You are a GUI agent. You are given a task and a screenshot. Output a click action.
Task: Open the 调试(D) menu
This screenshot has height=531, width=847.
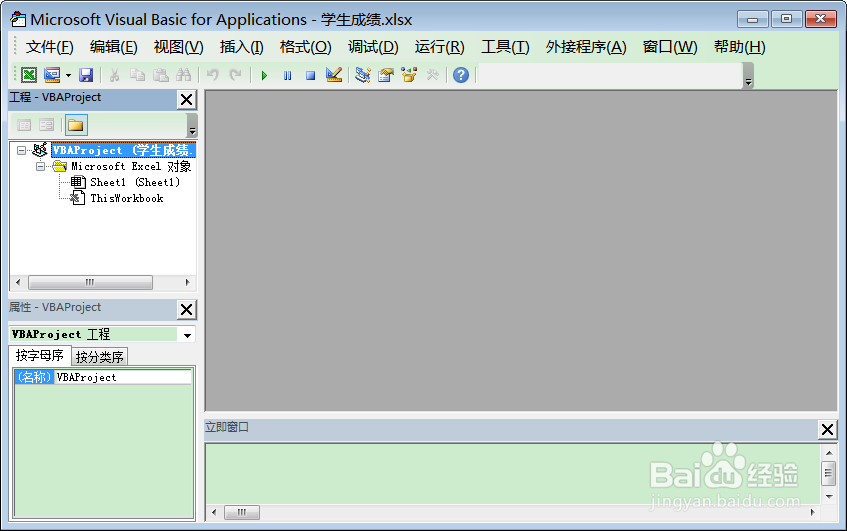coord(373,47)
